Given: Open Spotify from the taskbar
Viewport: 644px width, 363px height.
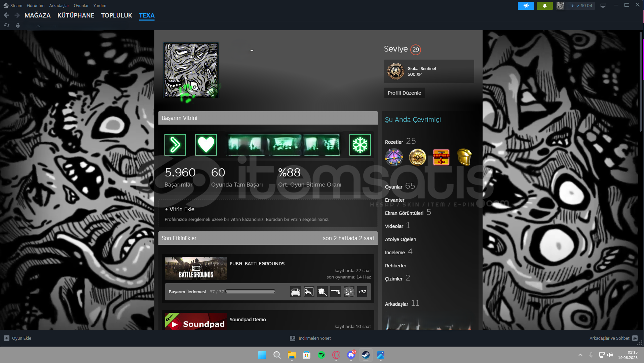Looking at the screenshot, I should pos(321,355).
